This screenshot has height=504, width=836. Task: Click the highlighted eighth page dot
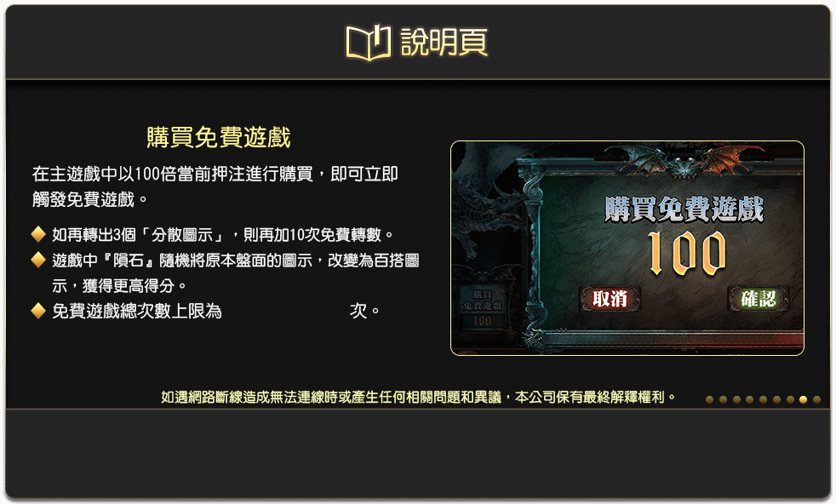pyautogui.click(x=804, y=399)
